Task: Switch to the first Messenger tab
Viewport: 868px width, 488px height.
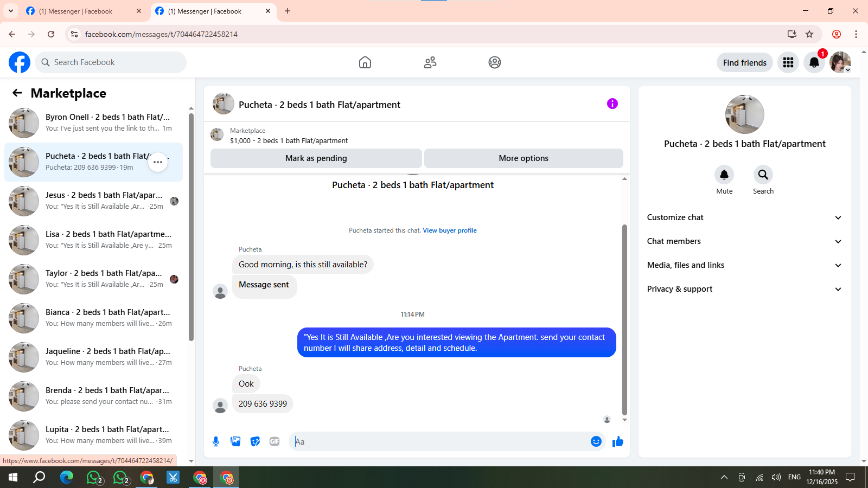Action: (x=84, y=11)
